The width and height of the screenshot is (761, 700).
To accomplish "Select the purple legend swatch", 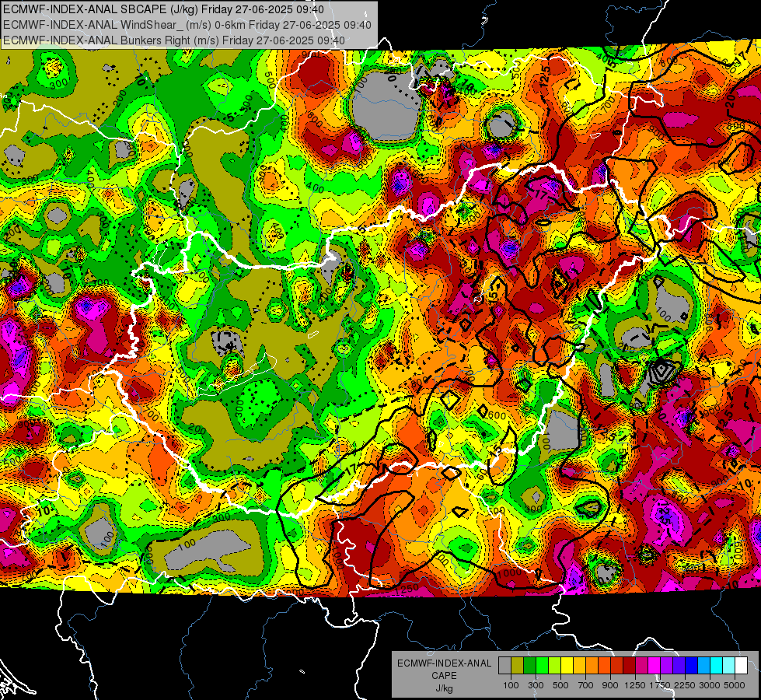I will click(x=667, y=665).
